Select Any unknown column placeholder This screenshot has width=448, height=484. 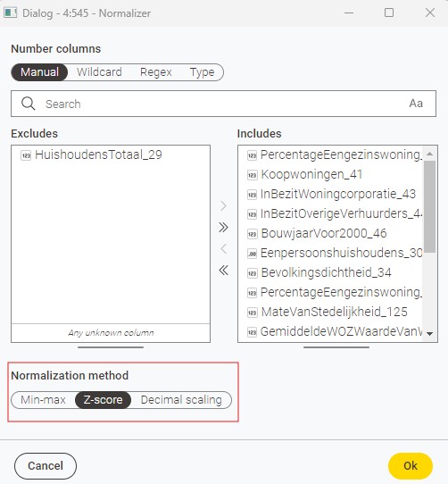(x=111, y=333)
